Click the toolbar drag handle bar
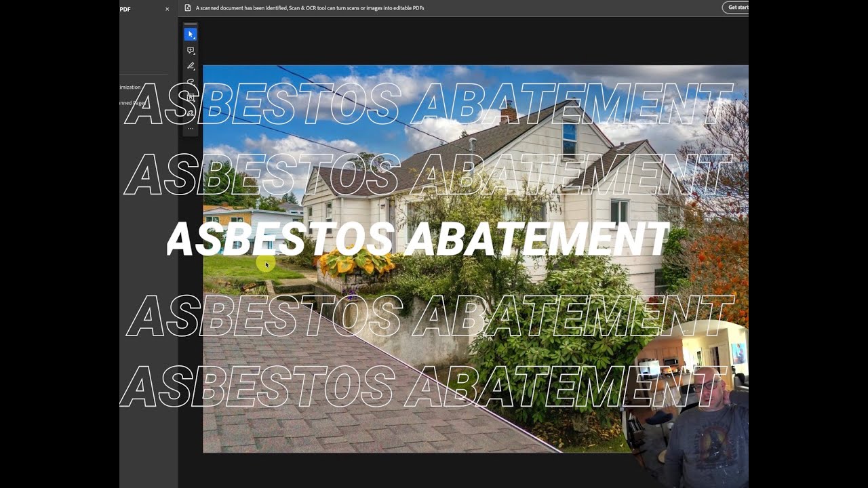Image resolution: width=868 pixels, height=488 pixels. [191, 24]
